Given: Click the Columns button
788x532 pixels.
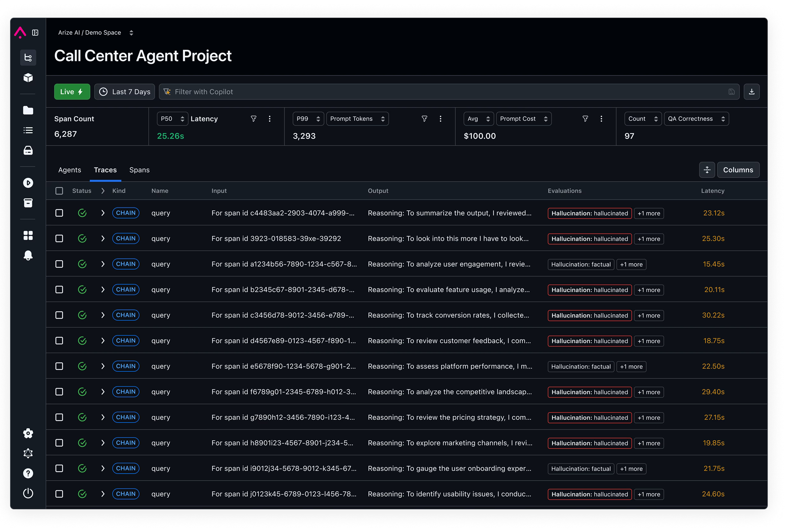Looking at the screenshot, I should (738, 170).
